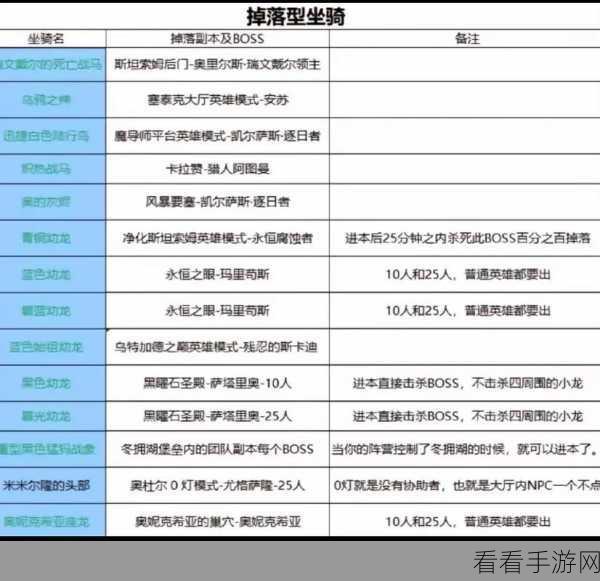The height and width of the screenshot is (581, 600).
Task: Click cell "奥杜尔 0 灯模式-尤格萨隆-25人"
Action: coord(217,485)
